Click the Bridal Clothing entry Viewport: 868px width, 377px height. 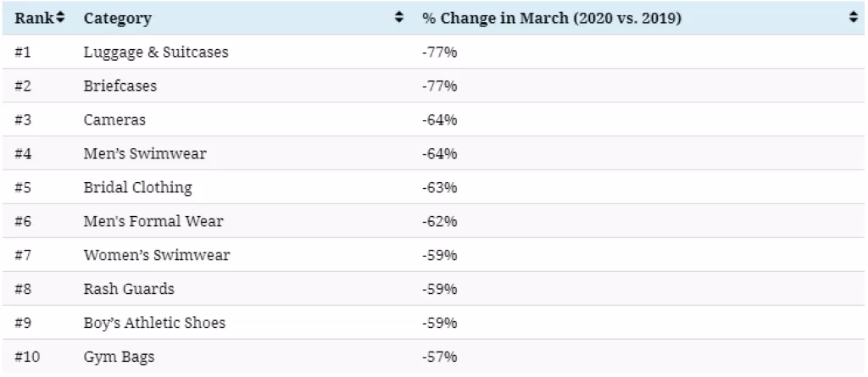[x=138, y=188]
